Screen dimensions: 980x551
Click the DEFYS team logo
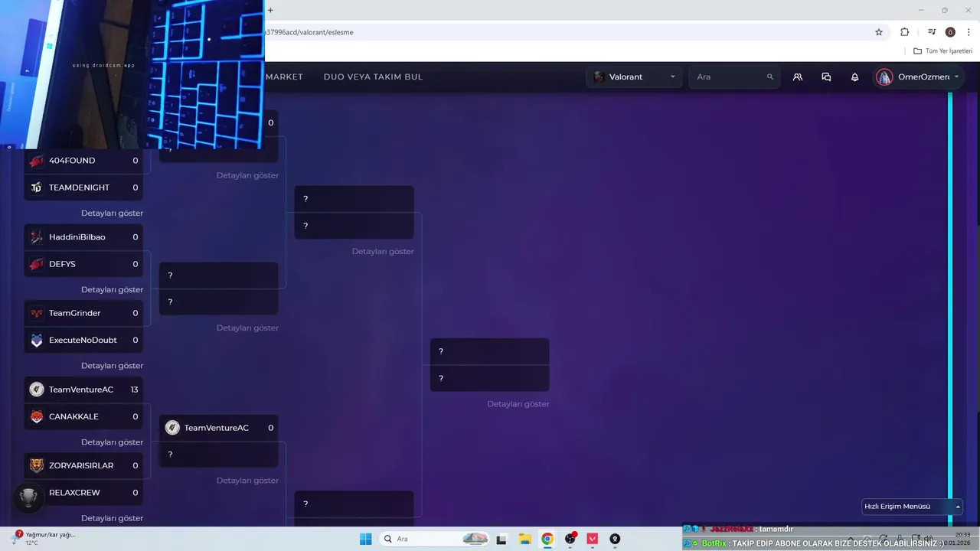[x=37, y=264]
